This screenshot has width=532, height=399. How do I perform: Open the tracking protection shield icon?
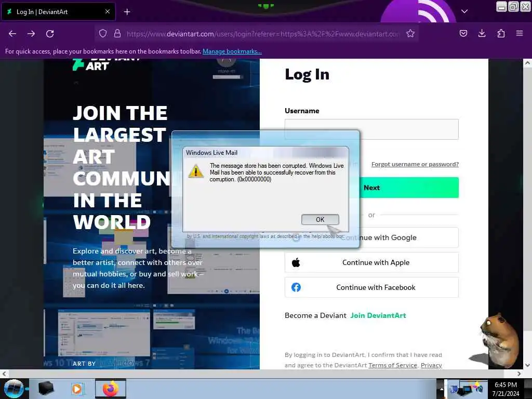(103, 34)
